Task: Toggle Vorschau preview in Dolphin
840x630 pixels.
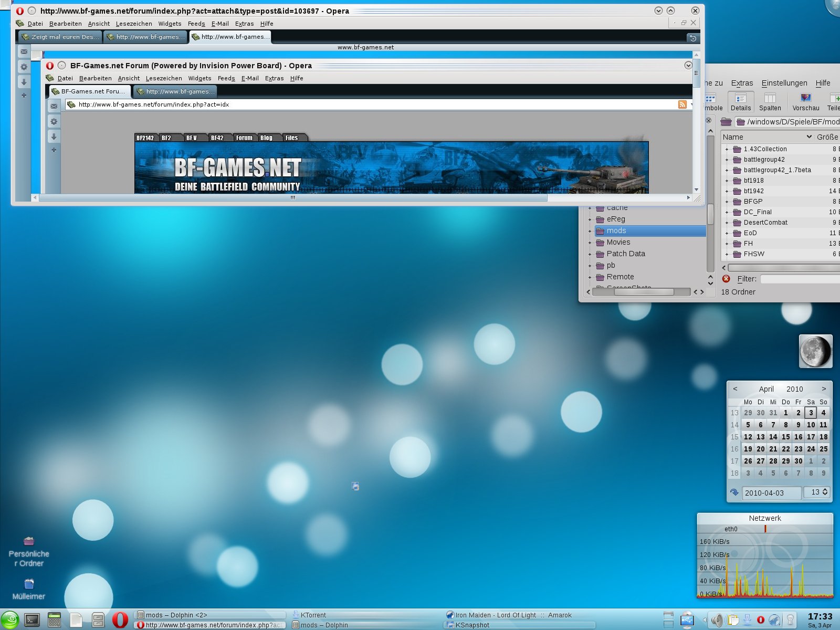Action: coord(806,102)
